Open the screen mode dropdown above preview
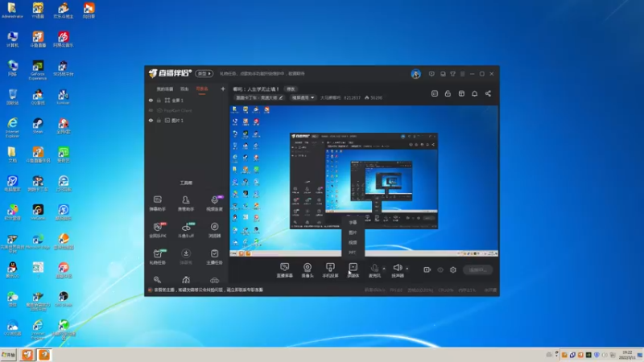The height and width of the screenshot is (362, 644). 303,97
